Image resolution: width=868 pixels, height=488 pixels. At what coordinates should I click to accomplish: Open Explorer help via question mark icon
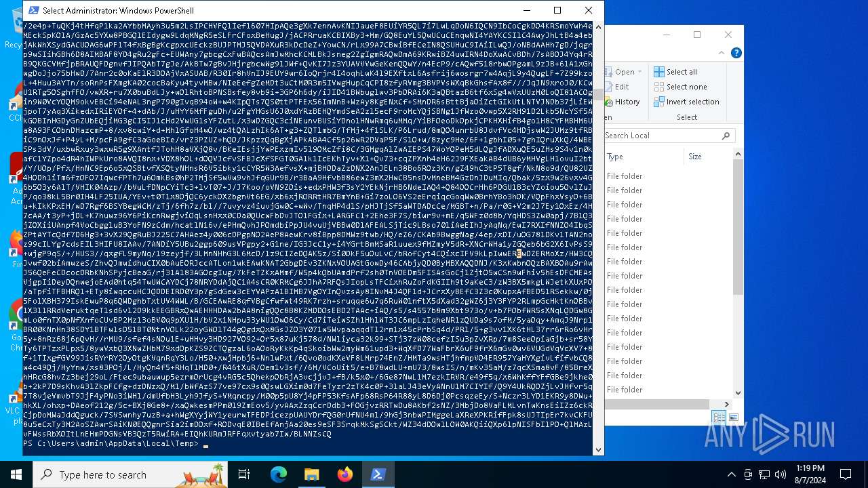(x=736, y=53)
